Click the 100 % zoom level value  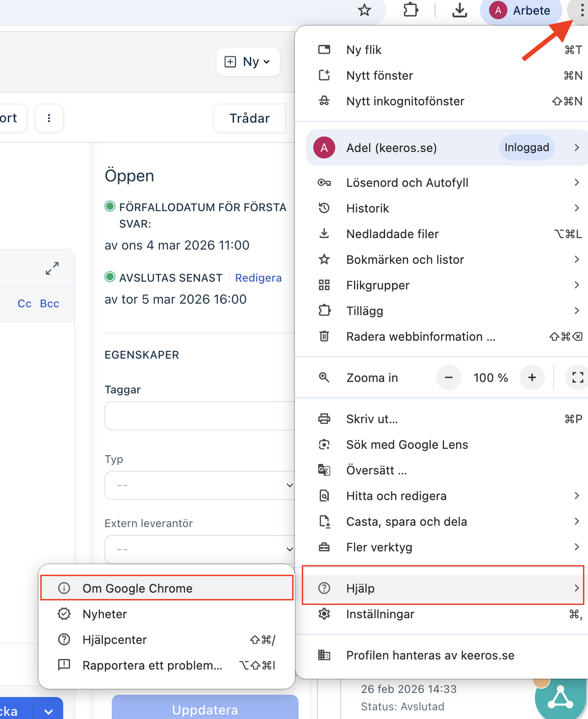coord(490,378)
